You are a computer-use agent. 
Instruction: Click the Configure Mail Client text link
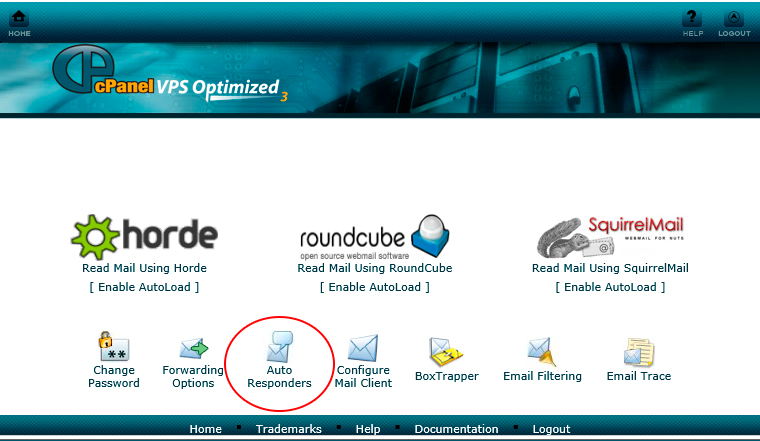(x=363, y=377)
